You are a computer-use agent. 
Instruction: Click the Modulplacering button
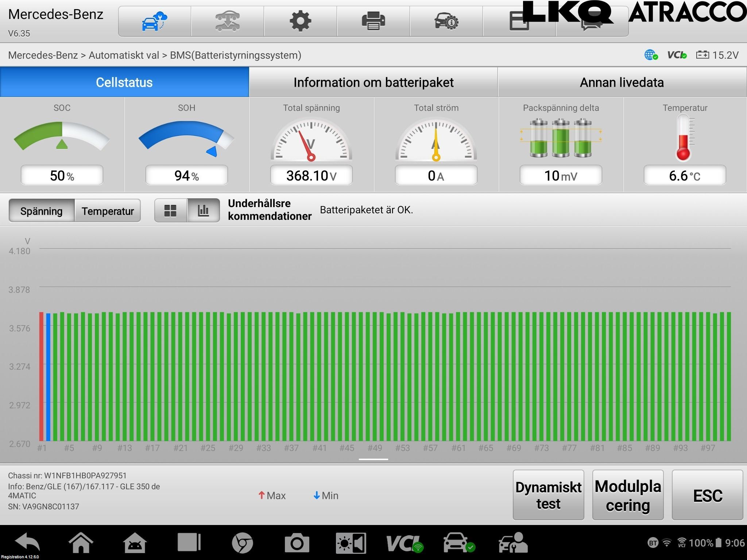[628, 495]
